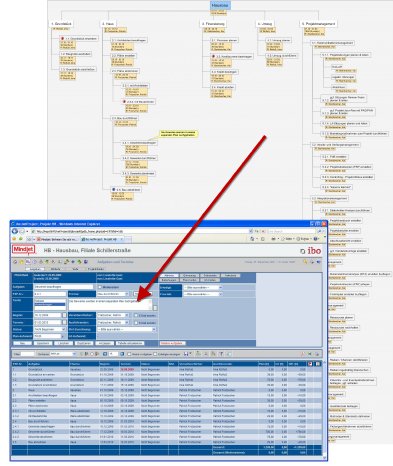Select the 5. Projektmanagement topic in mind map
Screen dimensions: 393x466
318,24
